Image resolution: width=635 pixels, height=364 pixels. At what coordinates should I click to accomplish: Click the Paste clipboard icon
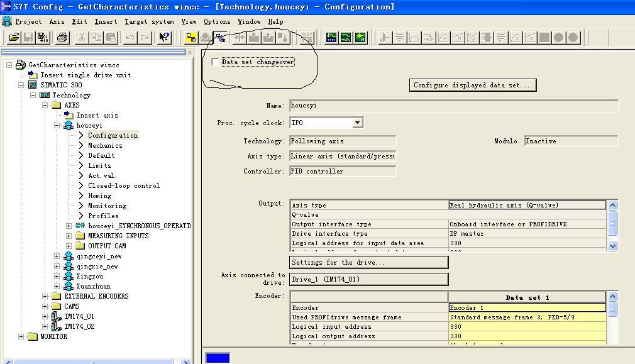[x=111, y=38]
